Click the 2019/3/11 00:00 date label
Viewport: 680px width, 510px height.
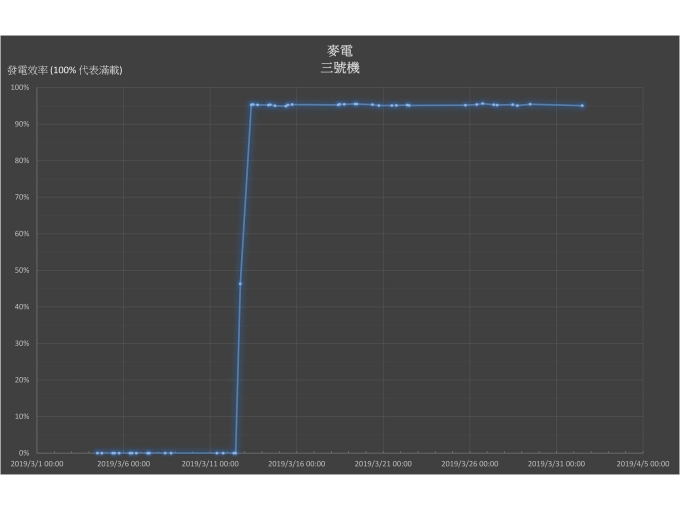[210, 464]
